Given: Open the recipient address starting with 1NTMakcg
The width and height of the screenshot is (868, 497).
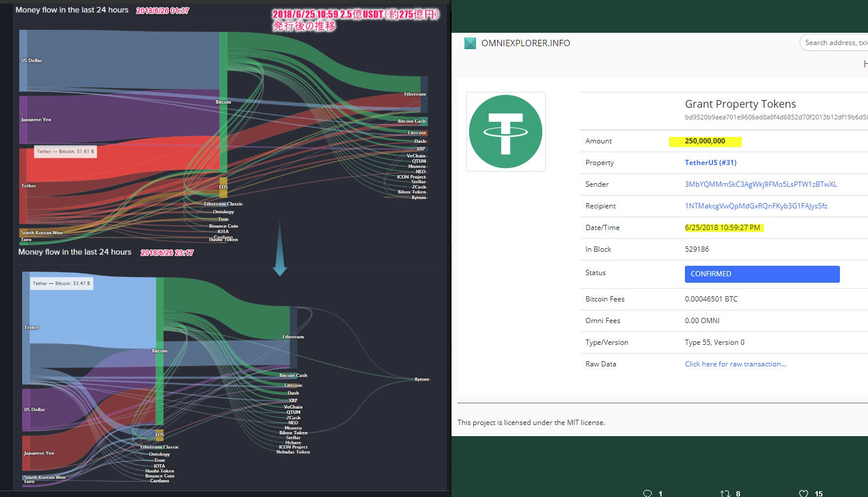Looking at the screenshot, I should 756,205.
